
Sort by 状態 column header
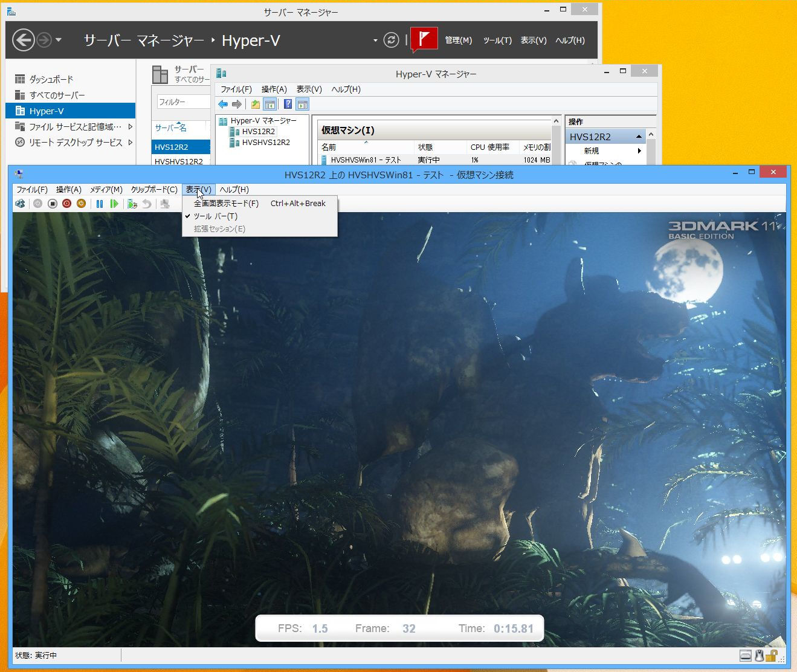click(441, 147)
